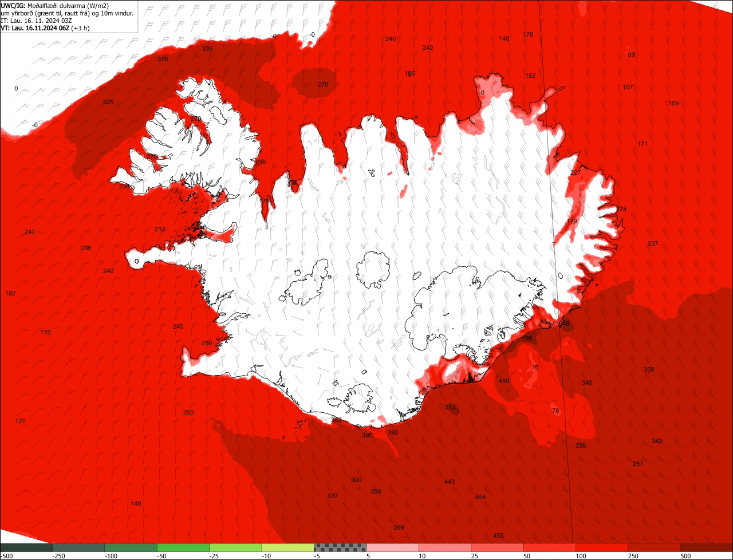Click the map value '443'
The height and width of the screenshot is (560, 733).
(x=450, y=482)
